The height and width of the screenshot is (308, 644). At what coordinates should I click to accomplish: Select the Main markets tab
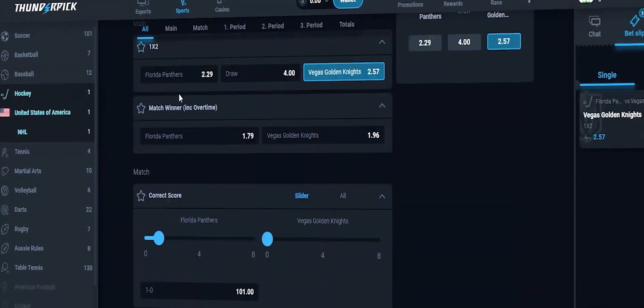point(171,28)
